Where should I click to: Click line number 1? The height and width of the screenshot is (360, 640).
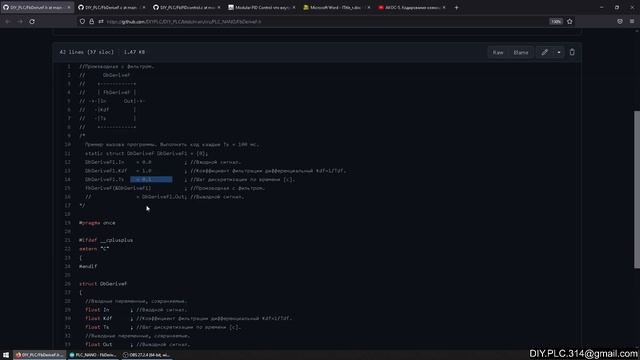(69, 66)
